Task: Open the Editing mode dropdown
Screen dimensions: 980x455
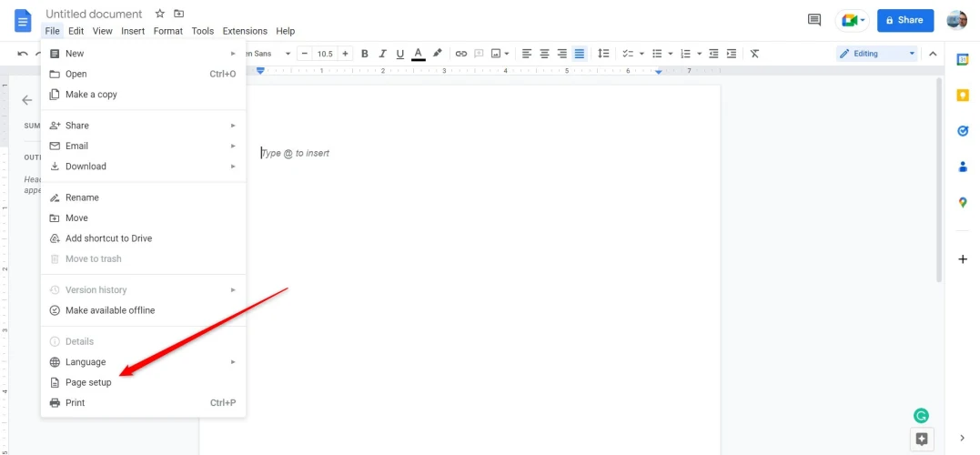Action: click(x=877, y=54)
